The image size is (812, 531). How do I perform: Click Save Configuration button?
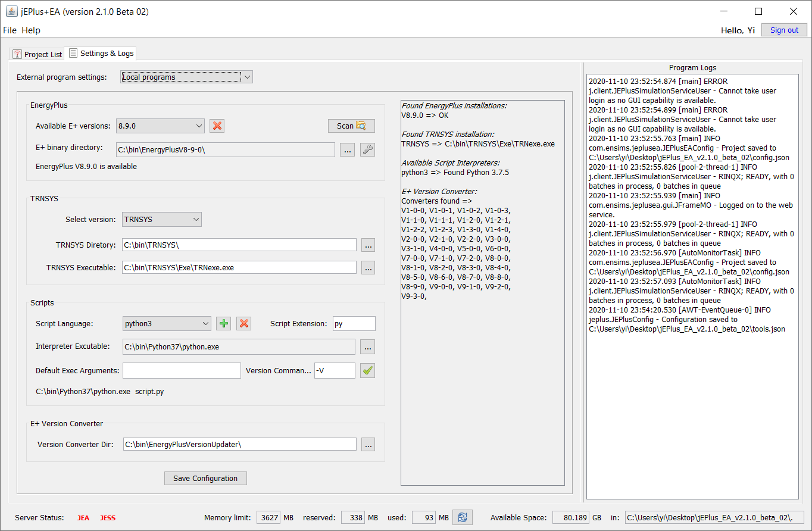click(205, 478)
